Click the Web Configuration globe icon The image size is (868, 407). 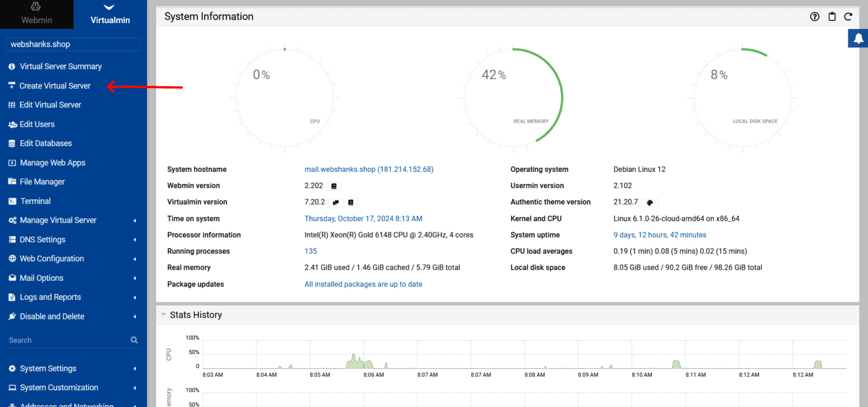click(x=12, y=258)
